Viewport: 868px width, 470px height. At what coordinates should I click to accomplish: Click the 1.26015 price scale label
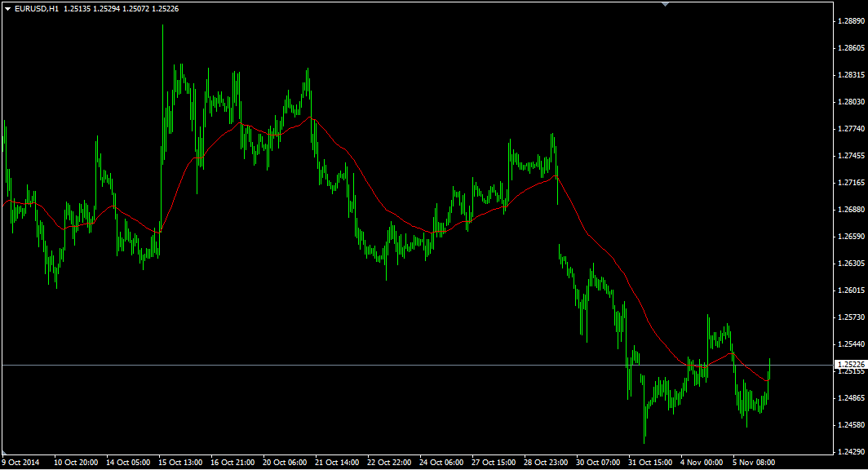click(851, 290)
